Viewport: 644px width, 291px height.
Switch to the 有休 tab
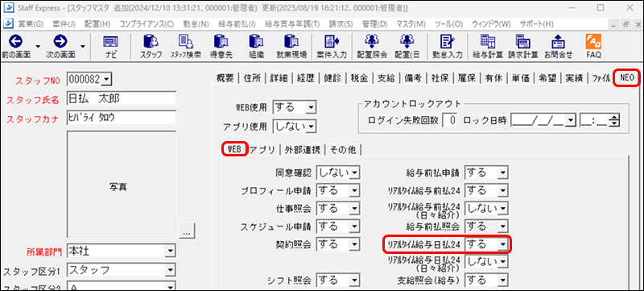[x=493, y=77]
